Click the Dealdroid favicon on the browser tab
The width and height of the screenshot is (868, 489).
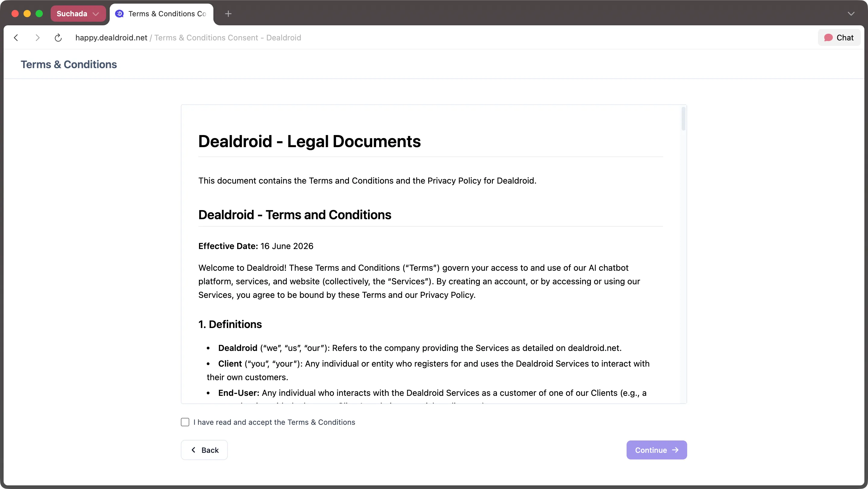pyautogui.click(x=119, y=14)
